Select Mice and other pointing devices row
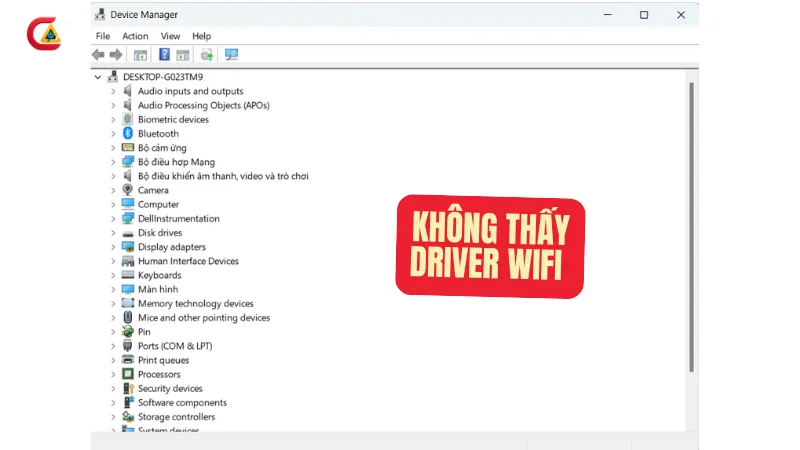Image resolution: width=800 pixels, height=450 pixels. [204, 318]
